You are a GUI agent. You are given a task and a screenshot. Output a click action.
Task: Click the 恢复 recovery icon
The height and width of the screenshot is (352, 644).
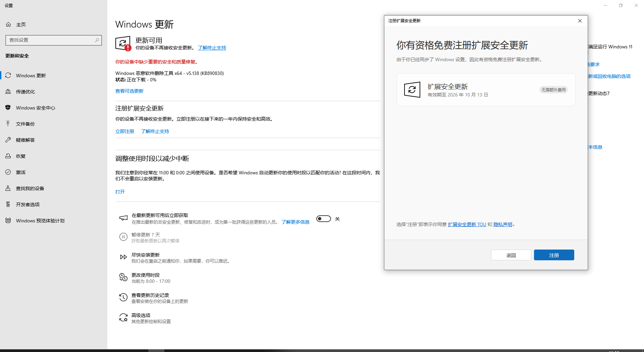(8, 156)
